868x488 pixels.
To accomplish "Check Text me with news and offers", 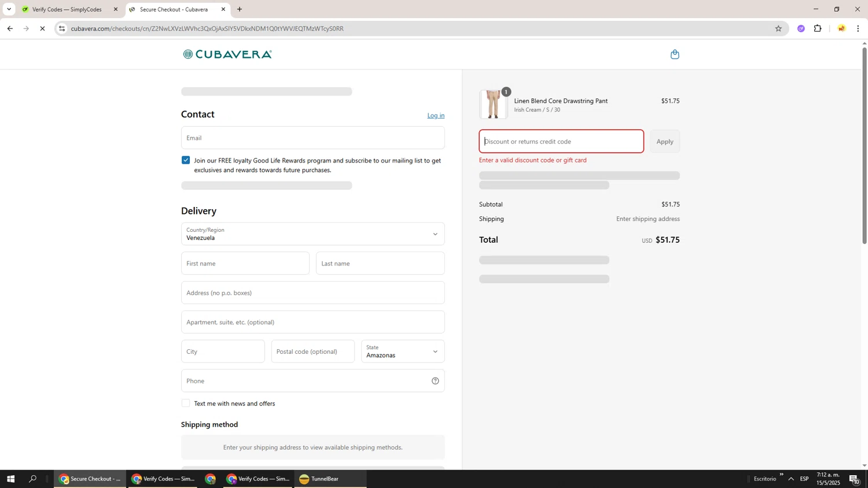I will click(x=186, y=404).
